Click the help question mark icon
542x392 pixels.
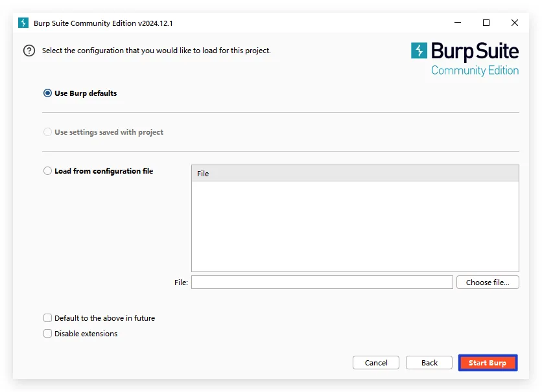(29, 51)
